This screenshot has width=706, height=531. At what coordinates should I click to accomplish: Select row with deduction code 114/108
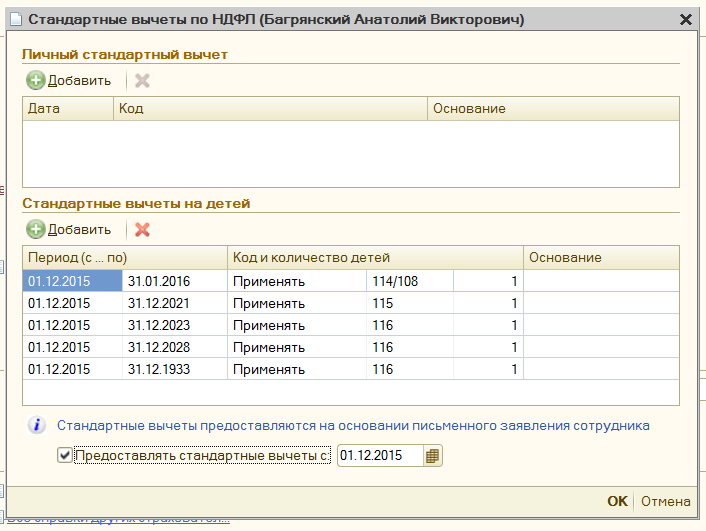pos(395,281)
